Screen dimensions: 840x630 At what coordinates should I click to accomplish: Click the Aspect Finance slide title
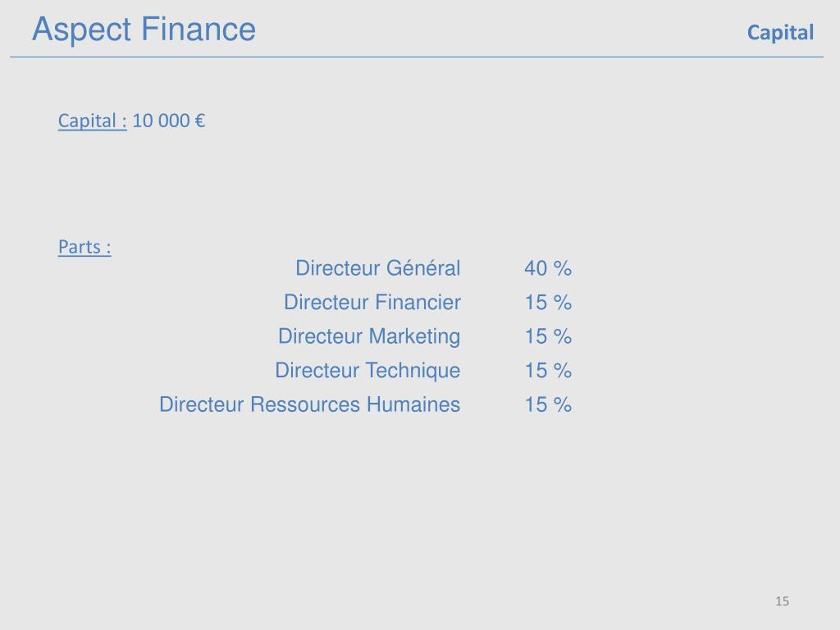[144, 30]
